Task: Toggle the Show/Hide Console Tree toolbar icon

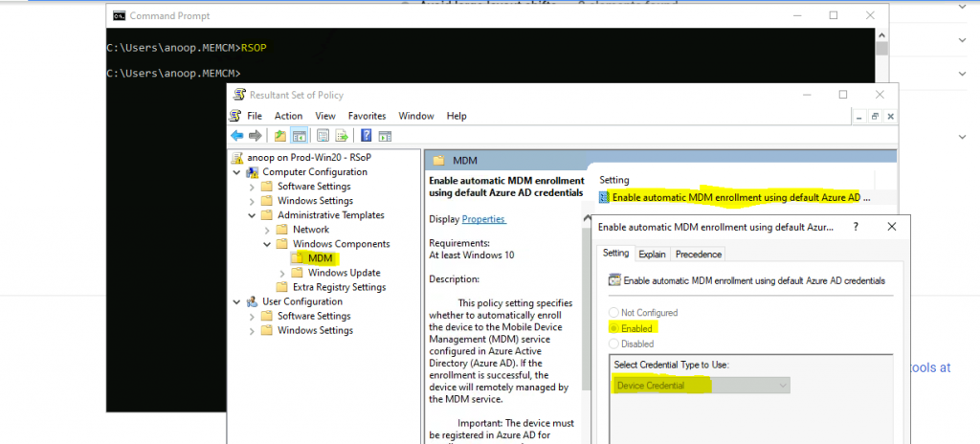Action: [x=299, y=136]
